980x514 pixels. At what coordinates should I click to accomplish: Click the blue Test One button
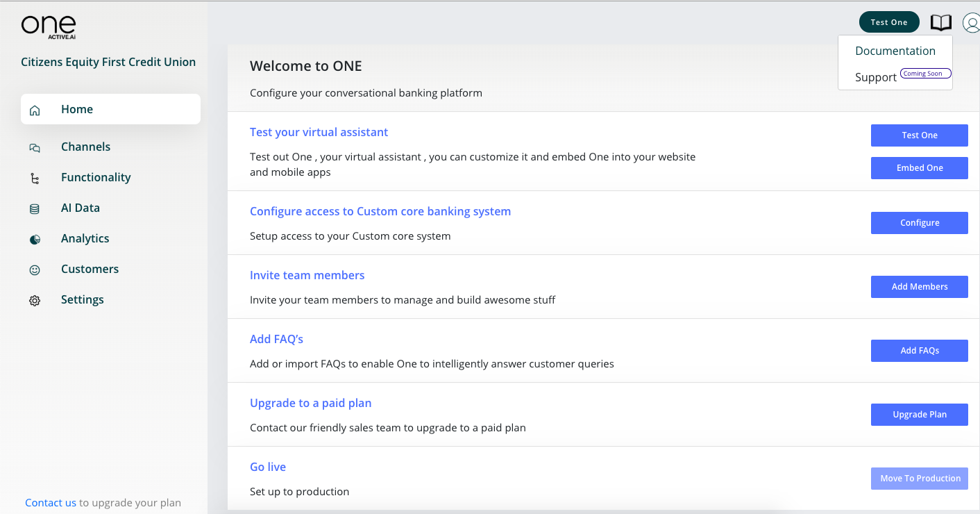pos(920,135)
